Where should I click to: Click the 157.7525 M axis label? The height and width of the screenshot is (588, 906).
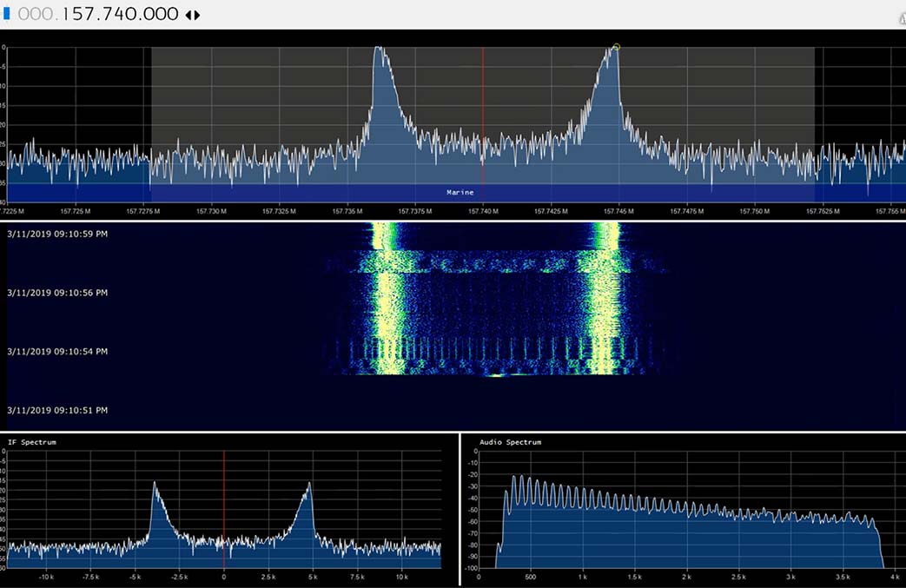coord(823,211)
